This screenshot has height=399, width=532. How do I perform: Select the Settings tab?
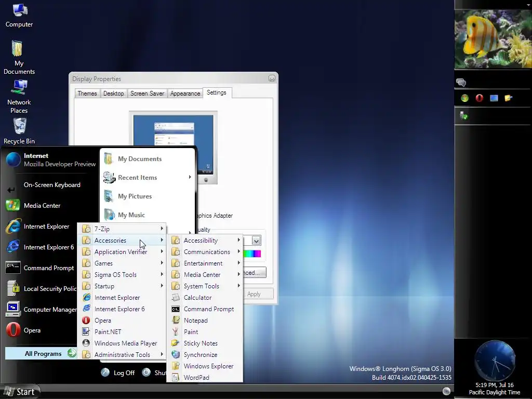(217, 92)
